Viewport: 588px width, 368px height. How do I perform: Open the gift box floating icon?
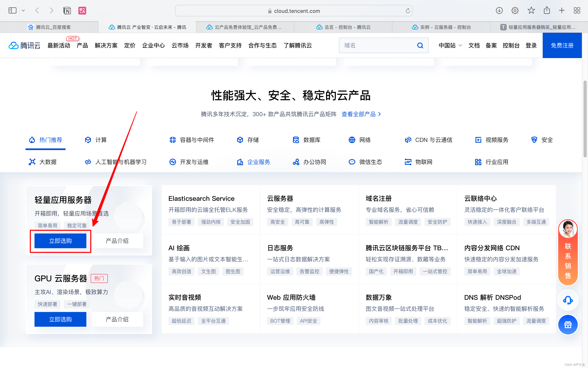click(568, 325)
